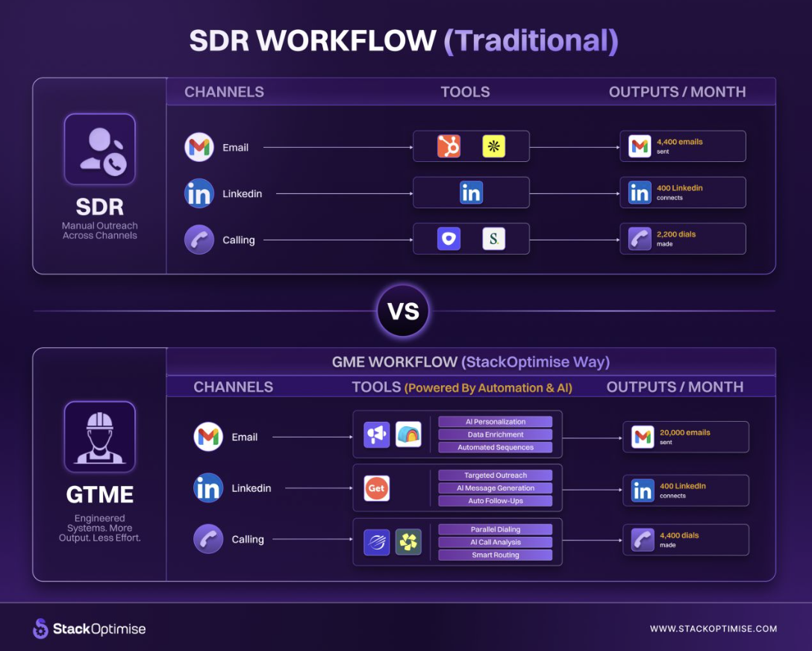This screenshot has height=651, width=812.
Task: Click the 'Email' label in the GTME channels
Action: point(245,437)
